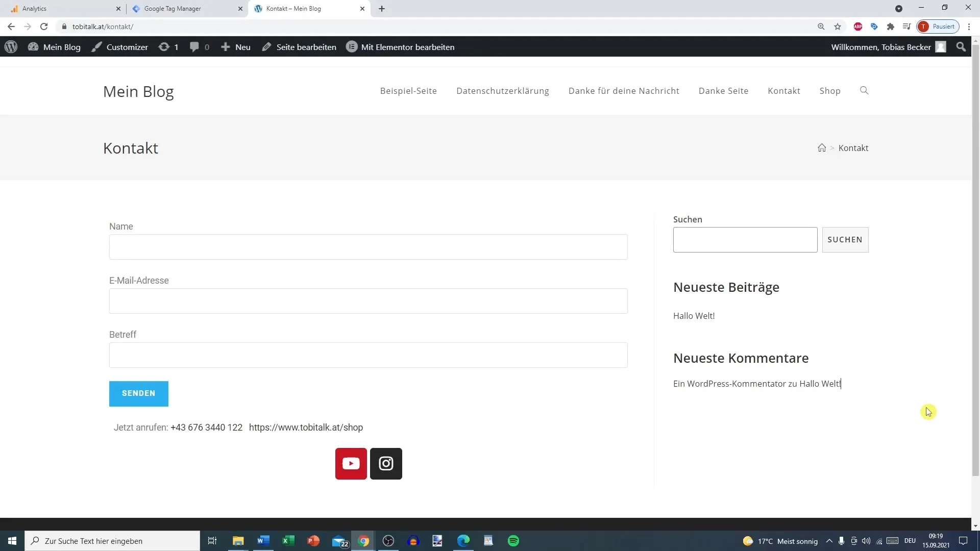Open the Mail app in taskbar
This screenshot has height=551, width=980.
tap(339, 541)
